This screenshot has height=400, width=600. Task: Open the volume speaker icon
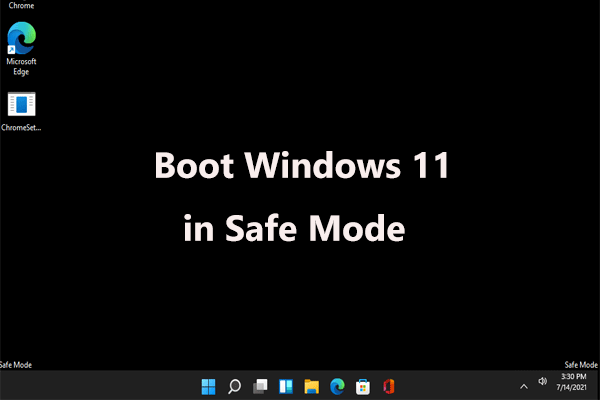pyautogui.click(x=543, y=381)
